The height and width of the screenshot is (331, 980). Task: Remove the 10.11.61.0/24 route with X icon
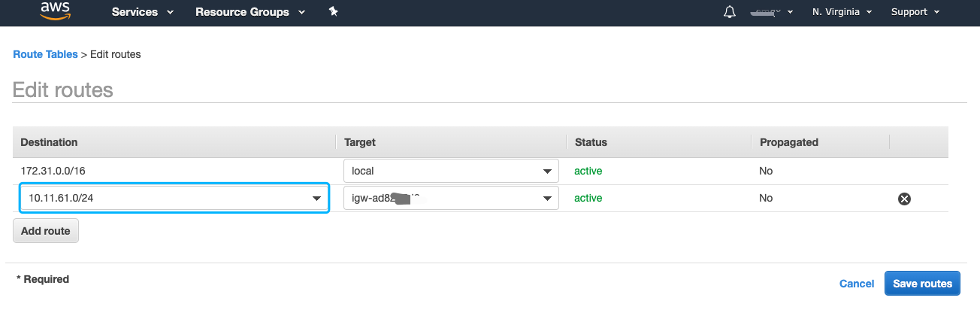(x=904, y=199)
